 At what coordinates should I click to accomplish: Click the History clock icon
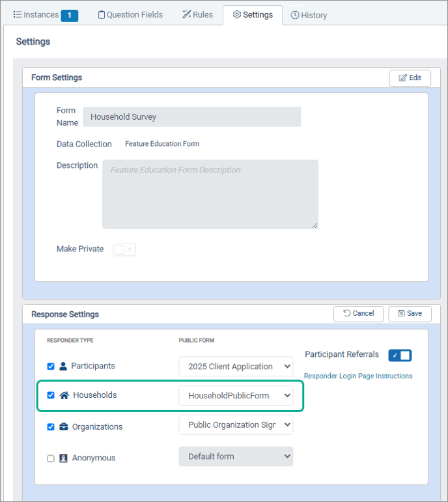click(x=295, y=15)
